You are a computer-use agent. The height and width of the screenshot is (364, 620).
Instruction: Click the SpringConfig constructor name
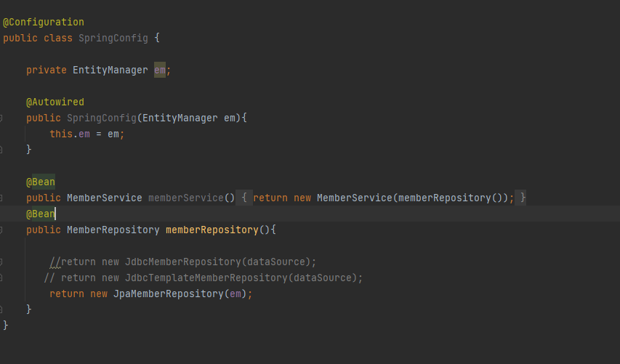[102, 118]
